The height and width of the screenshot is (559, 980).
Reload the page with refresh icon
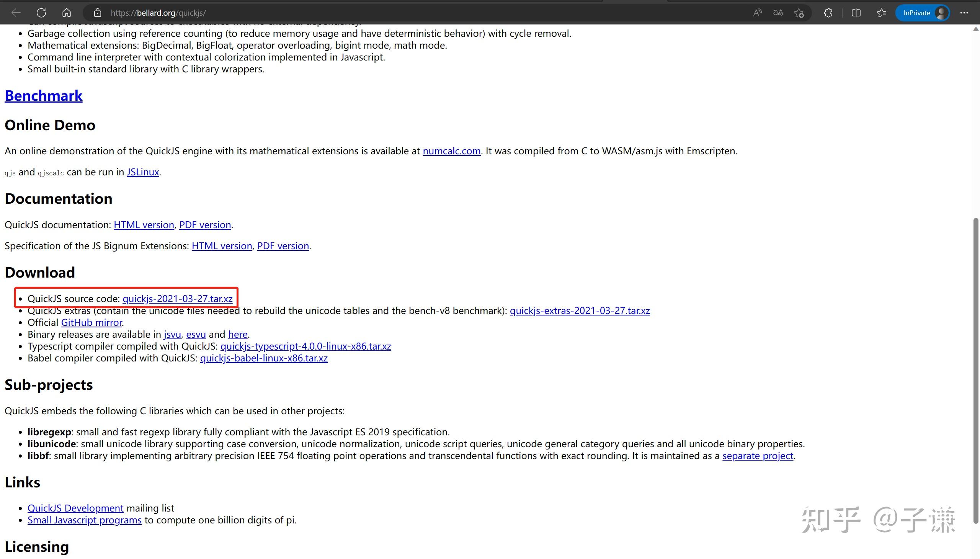point(41,13)
